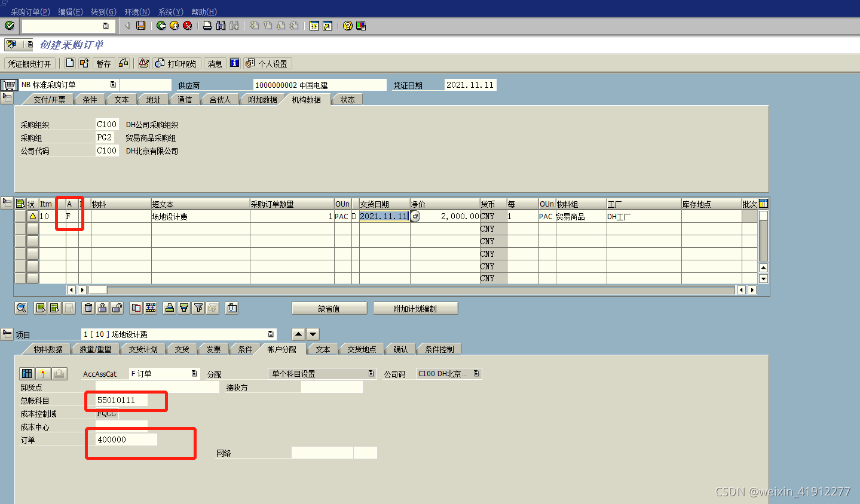Lock the item with the padlock icon

tap(103, 308)
